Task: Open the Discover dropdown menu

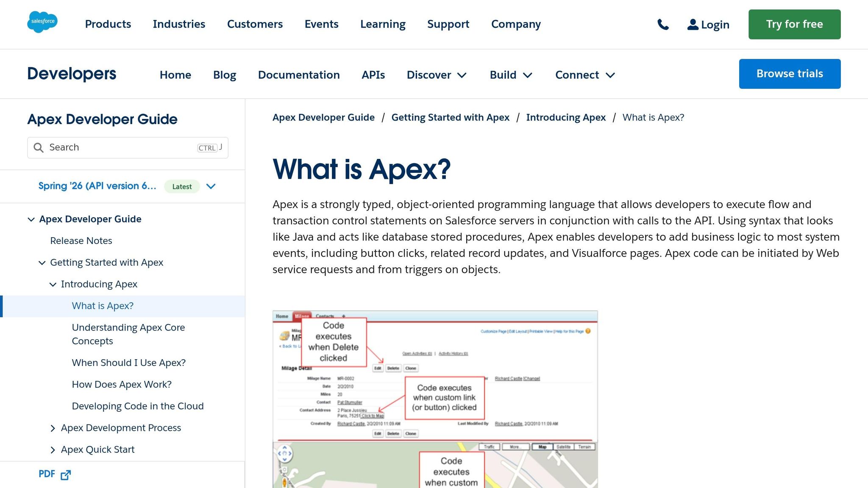Action: click(x=436, y=75)
